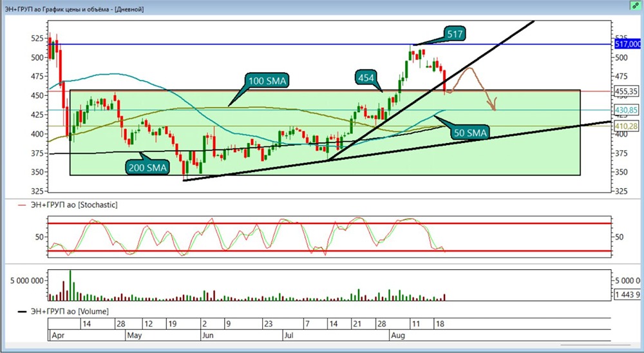Click the Jul month label on time axis
The width and height of the screenshot is (644, 353).
click(x=290, y=336)
